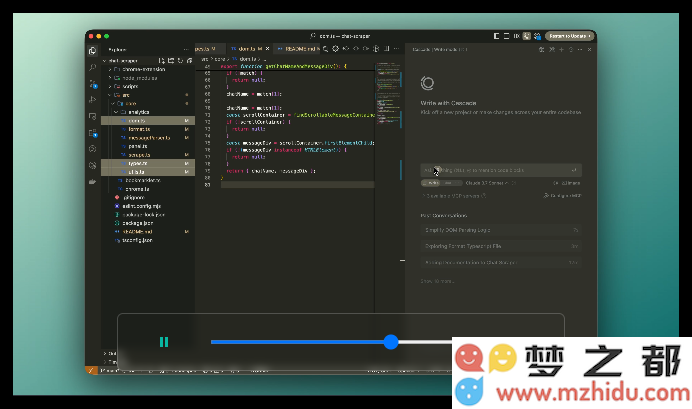Click the split editor icon in editor toolbar

pyautogui.click(x=387, y=49)
